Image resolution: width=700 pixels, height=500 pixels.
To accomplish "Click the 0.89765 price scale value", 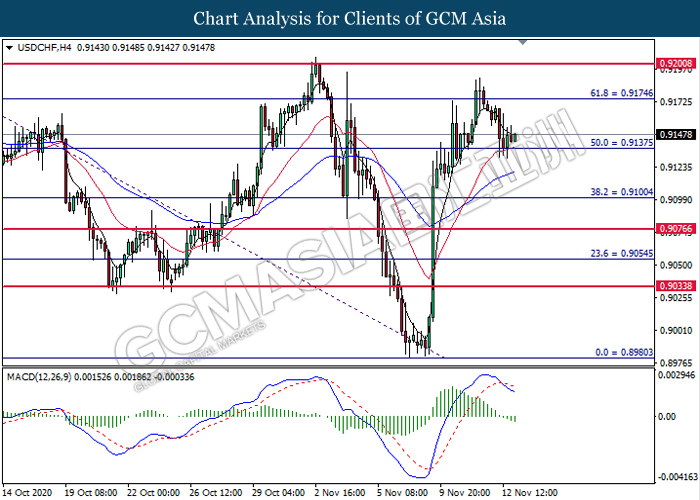I will pos(675,363).
